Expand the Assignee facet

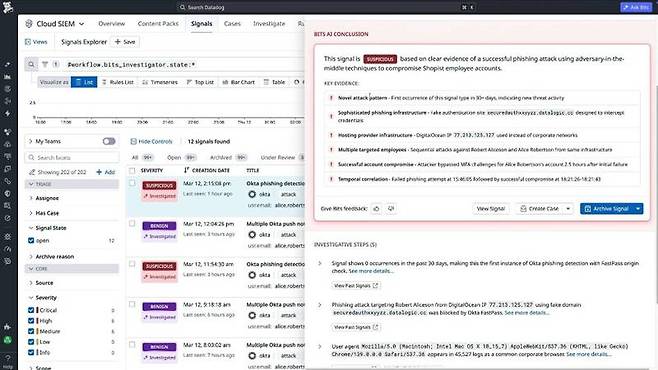[31, 198]
